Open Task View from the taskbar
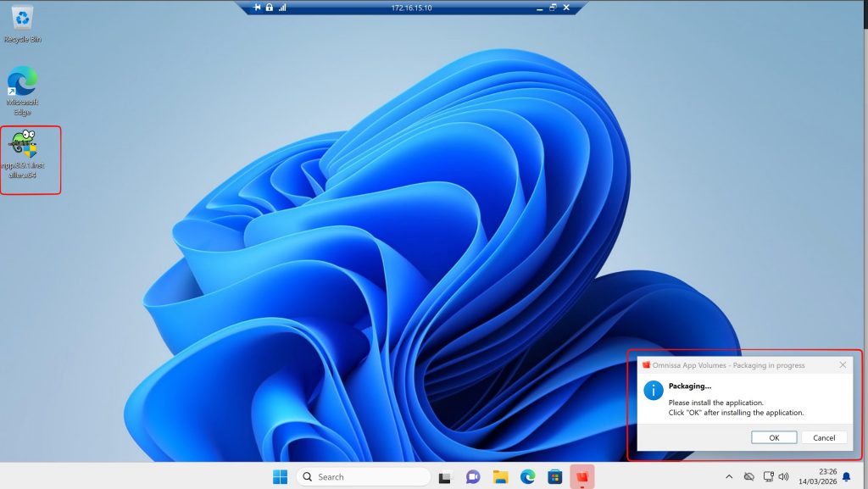This screenshot has height=489, width=868. tap(445, 477)
